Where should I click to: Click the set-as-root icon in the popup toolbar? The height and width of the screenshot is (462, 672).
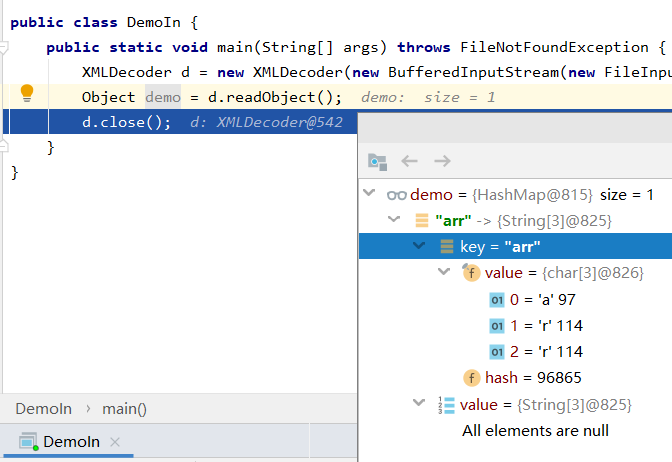coord(377,161)
